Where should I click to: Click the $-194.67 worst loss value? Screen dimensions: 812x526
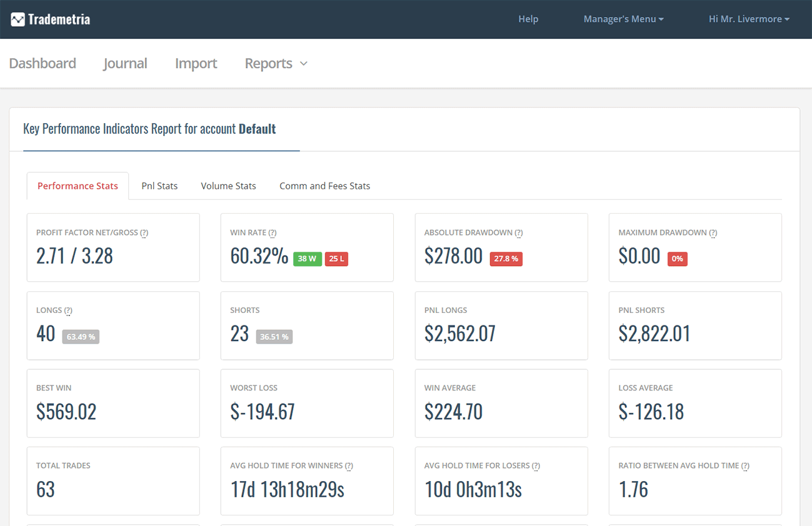(263, 412)
